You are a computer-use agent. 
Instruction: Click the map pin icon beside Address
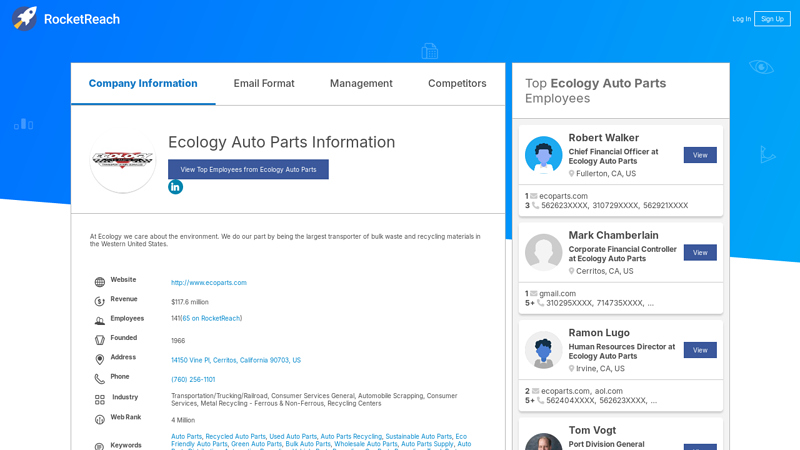(99, 359)
